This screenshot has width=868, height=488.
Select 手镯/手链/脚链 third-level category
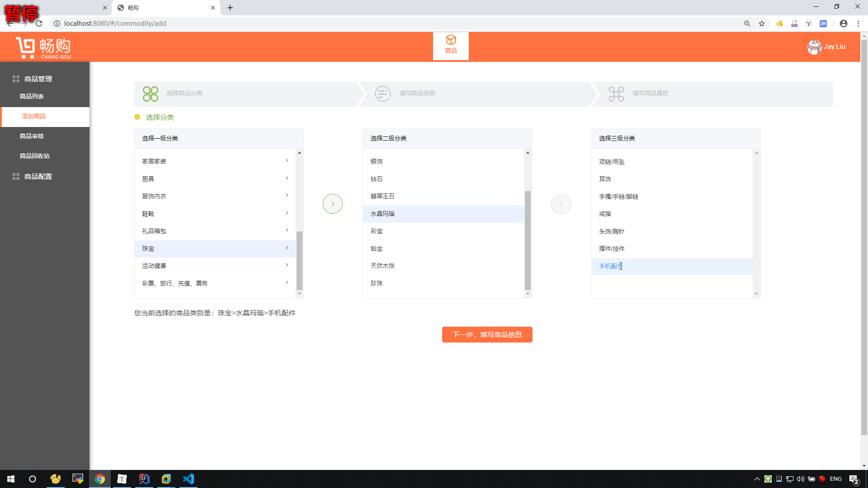[672, 197]
